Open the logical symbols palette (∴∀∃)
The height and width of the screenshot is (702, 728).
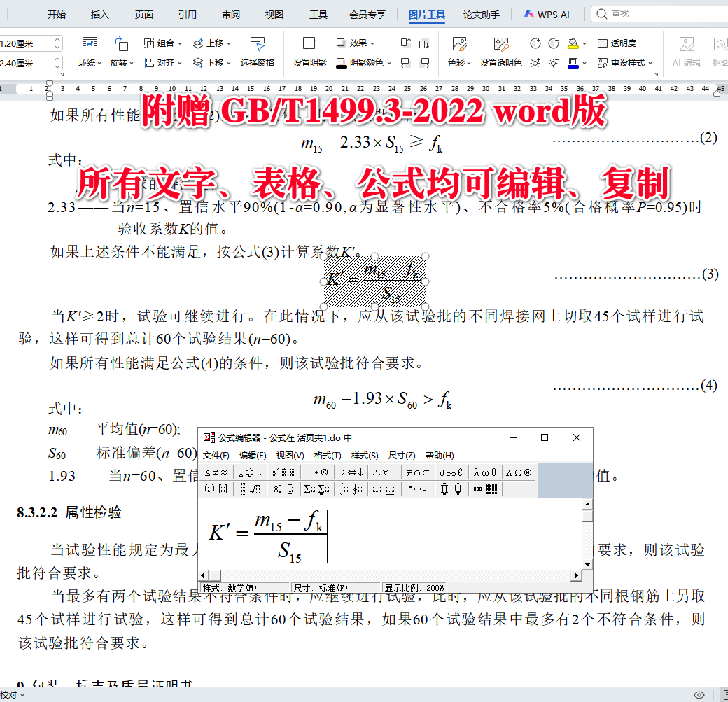(384, 472)
